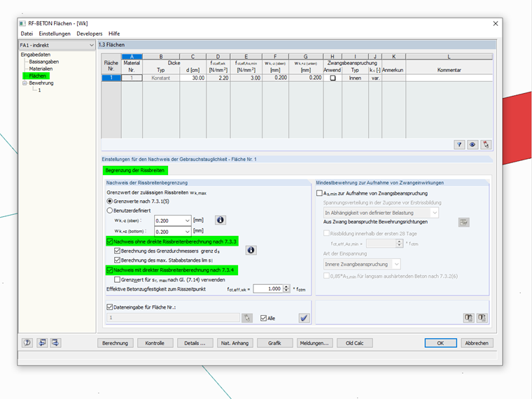Click the help icon at bottom left
This screenshot has width=532, height=399.
[27, 343]
